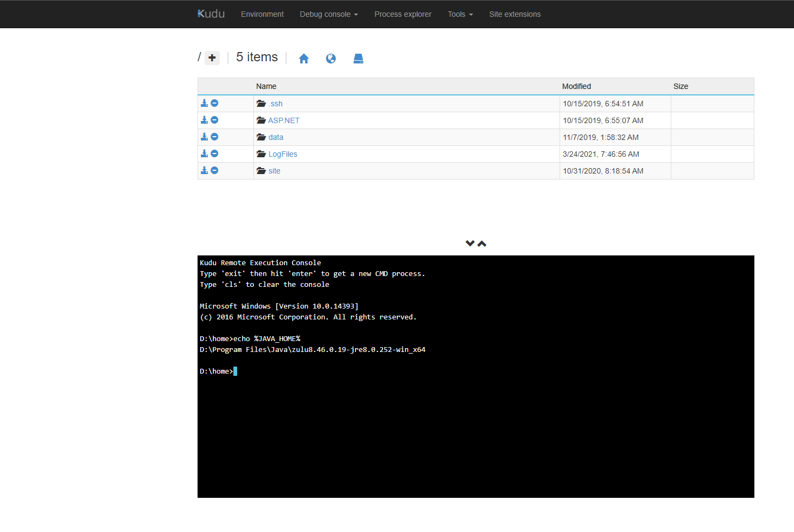This screenshot has height=532, width=794.
Task: Collapse the console using the up chevron
Action: pyautogui.click(x=482, y=243)
